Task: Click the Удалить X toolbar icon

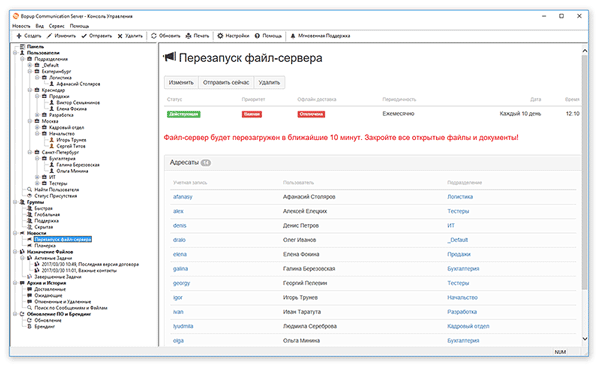Action: [x=120, y=36]
